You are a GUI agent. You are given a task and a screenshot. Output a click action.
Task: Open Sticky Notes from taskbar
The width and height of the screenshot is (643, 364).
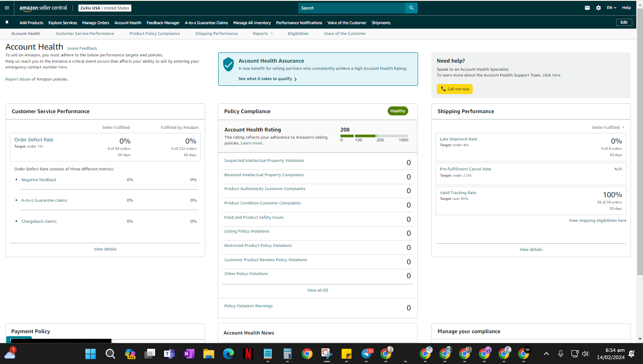[x=346, y=354]
